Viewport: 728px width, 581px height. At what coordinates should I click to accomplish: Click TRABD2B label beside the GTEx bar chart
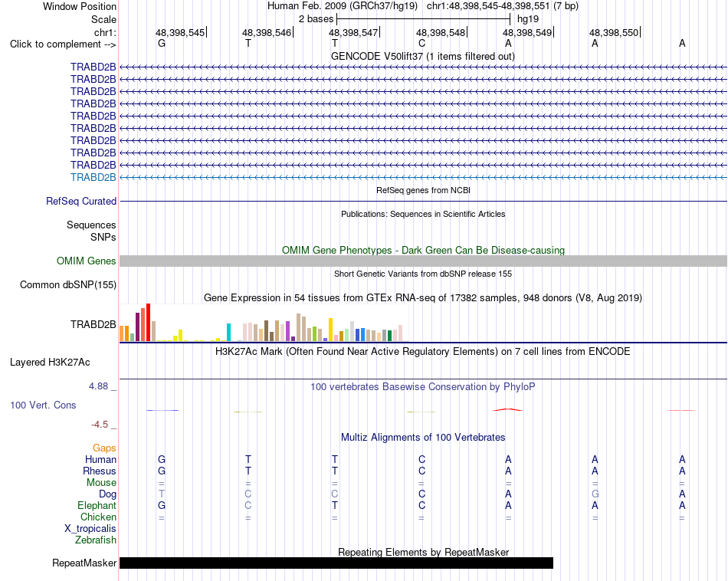point(93,325)
